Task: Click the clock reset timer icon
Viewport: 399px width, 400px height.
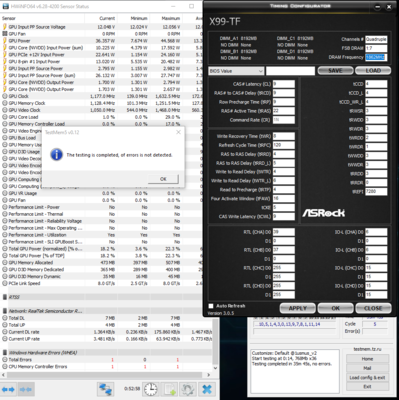Action: 151,389
